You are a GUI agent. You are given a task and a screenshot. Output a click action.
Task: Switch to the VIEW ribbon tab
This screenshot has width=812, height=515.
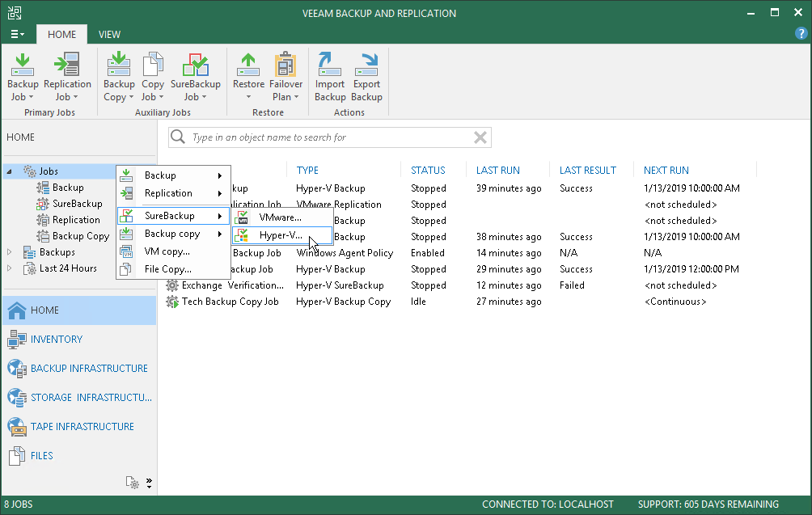tap(109, 35)
